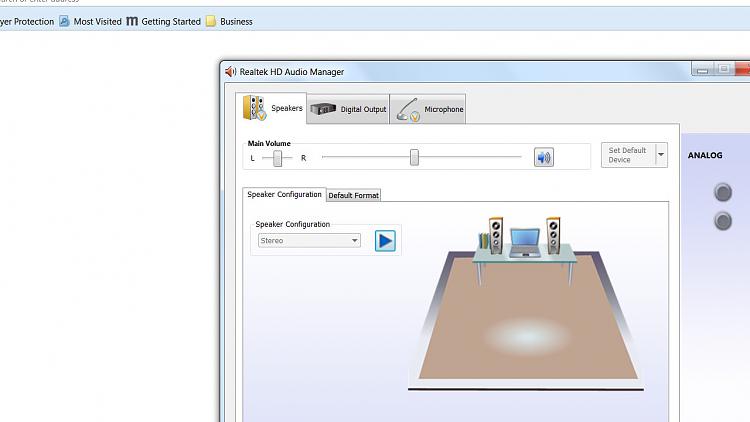Switch to the Speakers tab
750x422 pixels.
click(271, 108)
